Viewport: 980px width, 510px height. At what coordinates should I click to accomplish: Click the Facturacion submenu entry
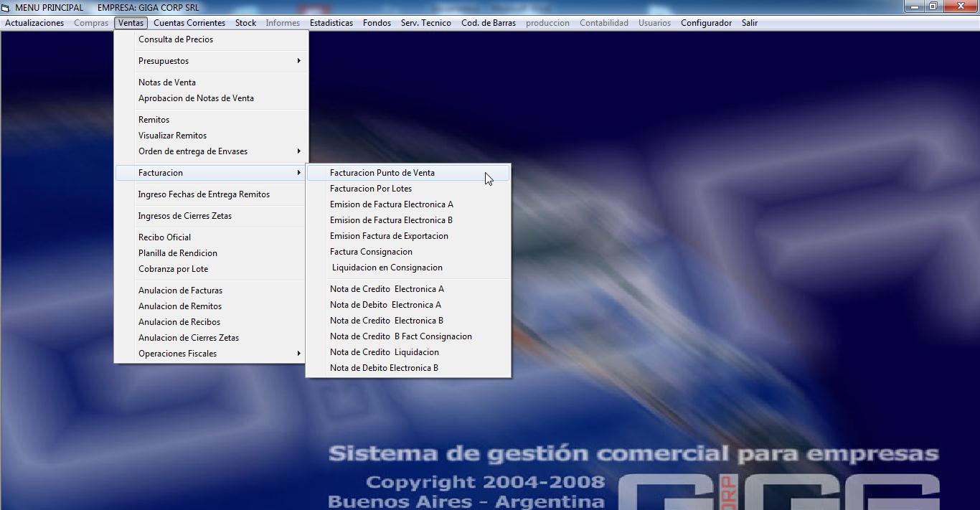pos(212,173)
